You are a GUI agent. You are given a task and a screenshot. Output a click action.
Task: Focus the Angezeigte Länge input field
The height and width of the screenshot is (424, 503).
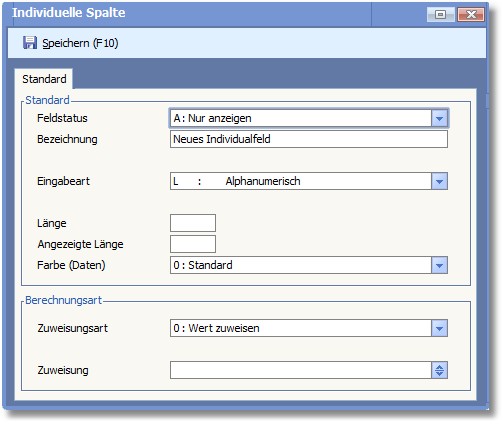point(193,244)
